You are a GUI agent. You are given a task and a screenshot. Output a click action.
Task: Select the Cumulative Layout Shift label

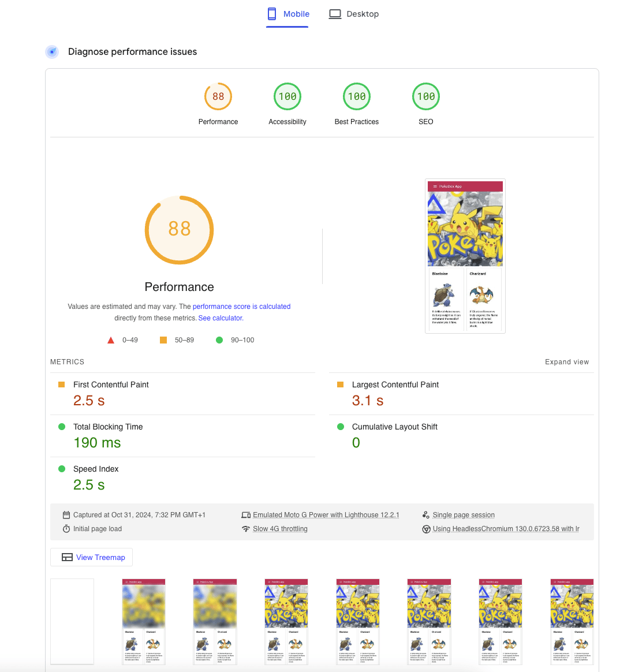[x=395, y=427]
